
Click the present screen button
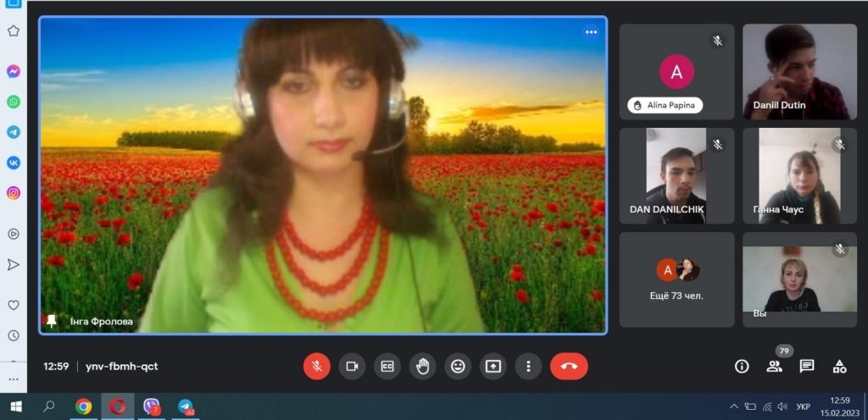pos(492,366)
